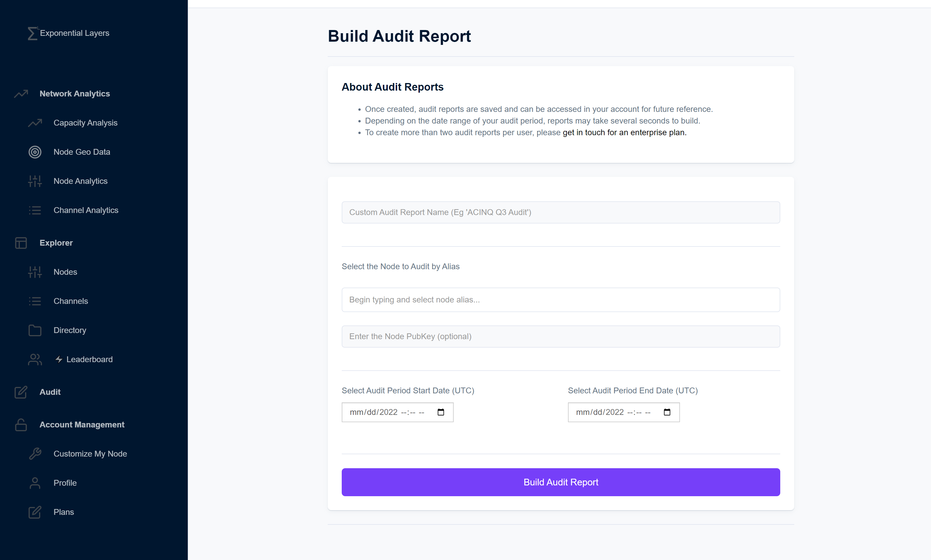
Task: Select the Audit icon in sidebar
Action: point(21,391)
